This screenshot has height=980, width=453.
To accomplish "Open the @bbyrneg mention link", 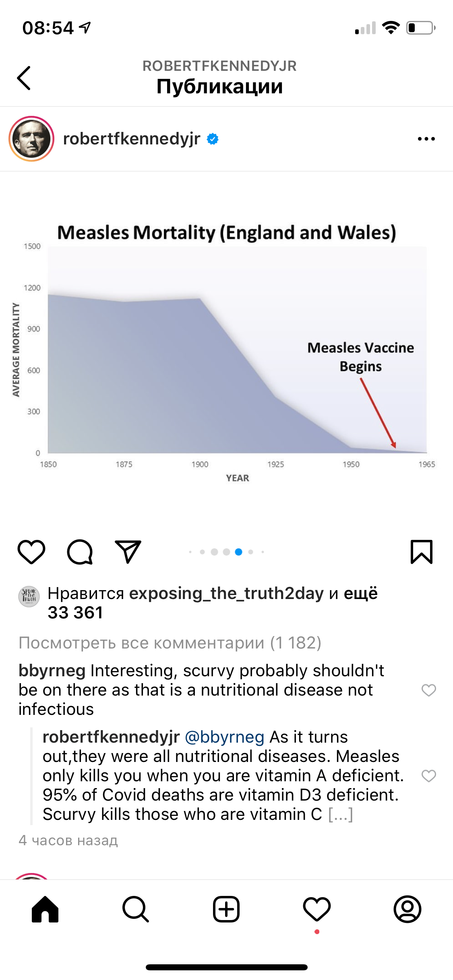I will tap(224, 737).
